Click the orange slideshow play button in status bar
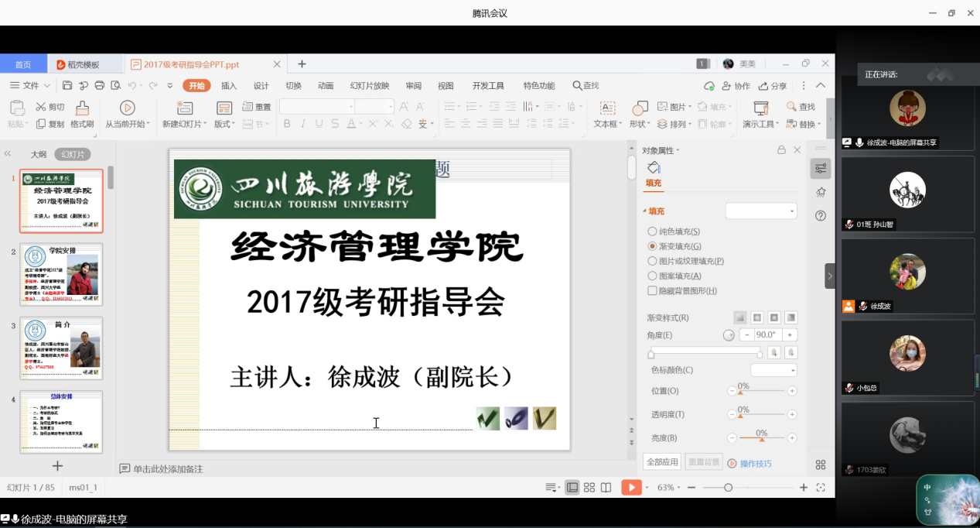This screenshot has width=980, height=528. tap(632, 487)
